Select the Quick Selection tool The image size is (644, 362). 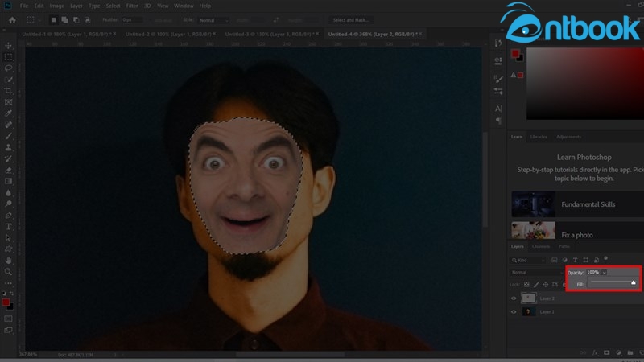point(8,80)
